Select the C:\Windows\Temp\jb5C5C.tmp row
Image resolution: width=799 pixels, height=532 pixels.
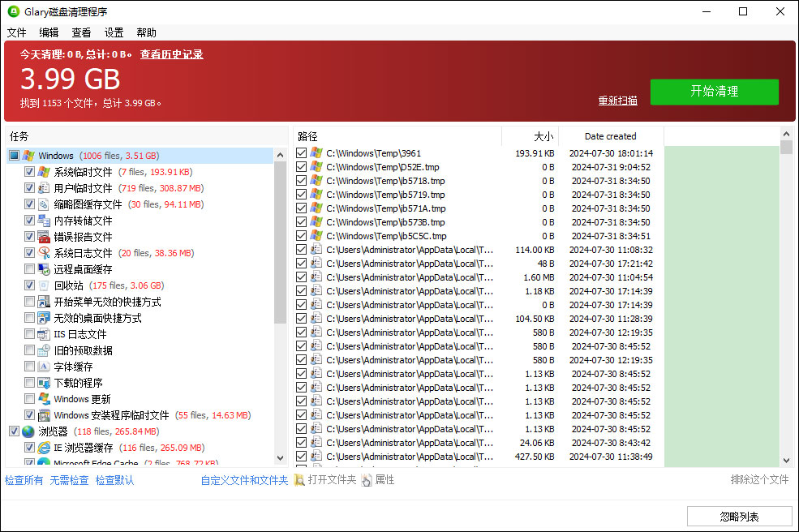tap(479, 236)
